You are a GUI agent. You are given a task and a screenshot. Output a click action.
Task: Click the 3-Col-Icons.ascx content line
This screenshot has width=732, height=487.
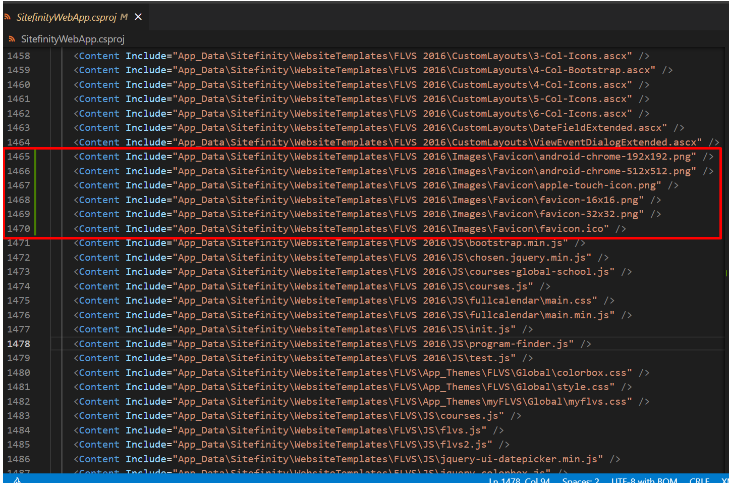(361, 56)
